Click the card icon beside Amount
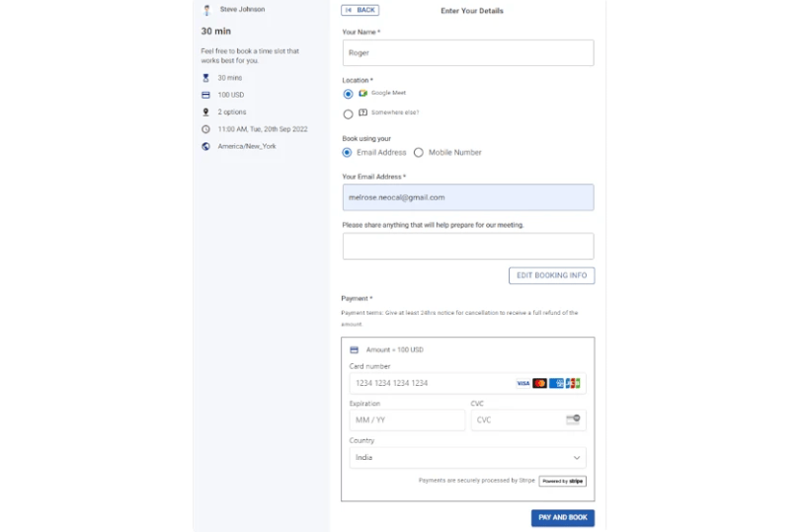 354,349
